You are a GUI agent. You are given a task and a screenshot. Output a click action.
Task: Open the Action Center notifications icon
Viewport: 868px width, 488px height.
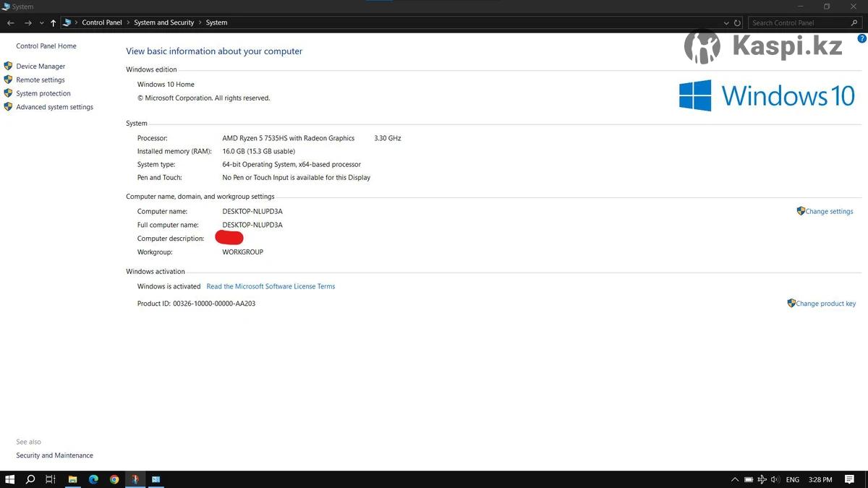point(850,479)
